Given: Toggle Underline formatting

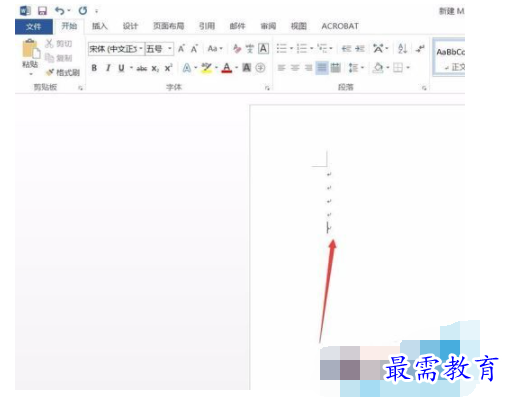Looking at the screenshot, I should coord(121,68).
